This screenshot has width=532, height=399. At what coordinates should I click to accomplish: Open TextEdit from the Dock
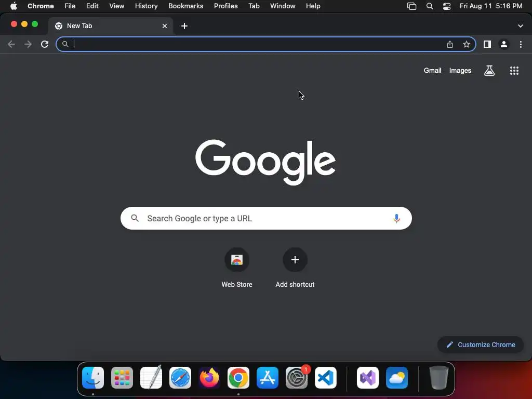coord(151,378)
